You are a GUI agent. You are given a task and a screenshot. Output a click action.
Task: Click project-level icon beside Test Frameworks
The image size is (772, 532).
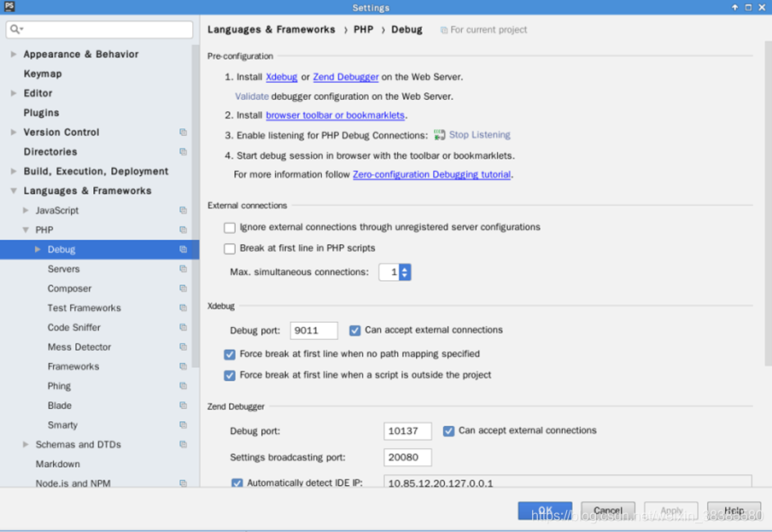[x=183, y=308]
